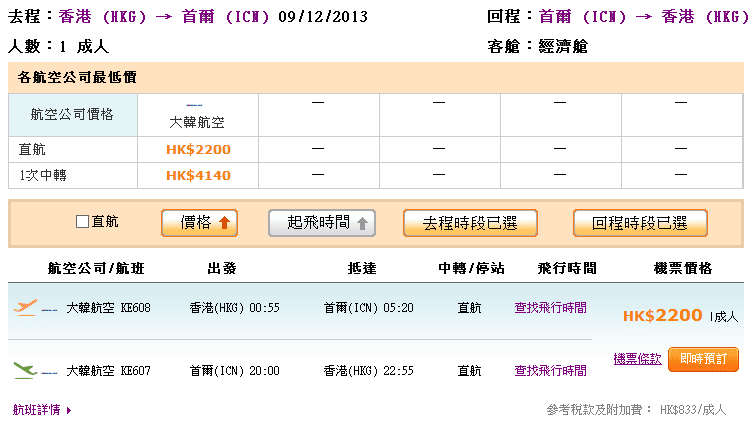Screen dimensions: 750x428
Task: Click the airline logo beside flight KE608
Action: pos(26,308)
